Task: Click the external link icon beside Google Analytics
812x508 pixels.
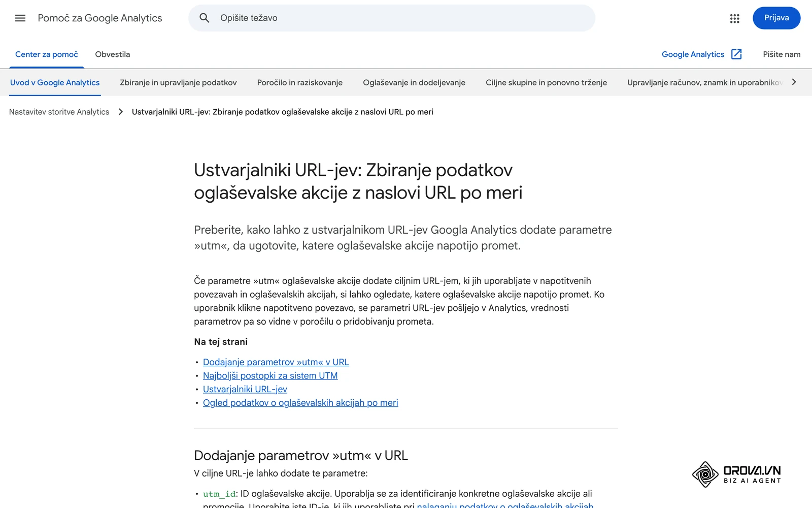Action: tap(736, 54)
